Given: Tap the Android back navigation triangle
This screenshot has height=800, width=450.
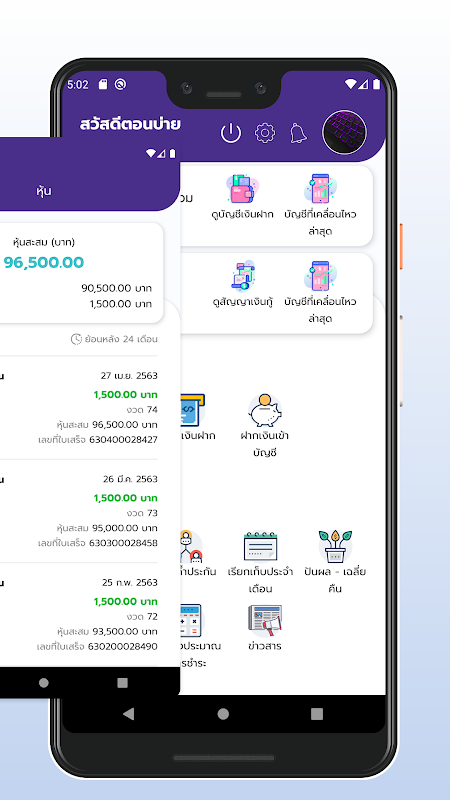Looking at the screenshot, I should pyautogui.click(x=129, y=714).
